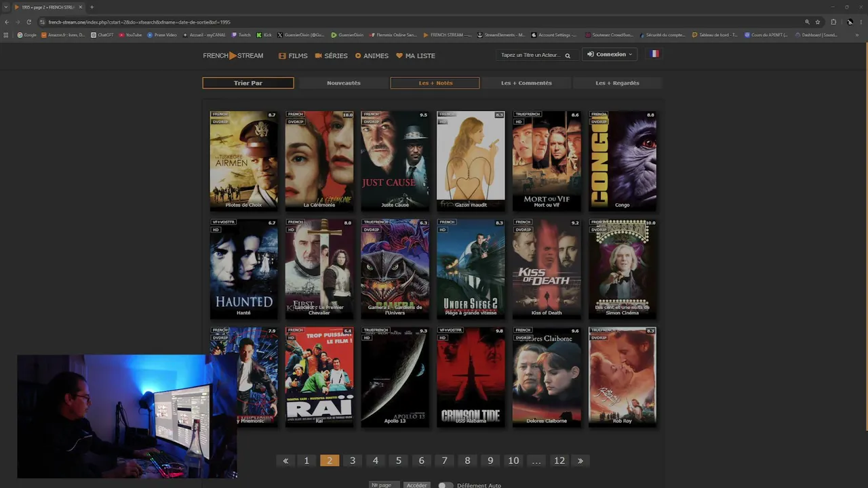Image resolution: width=868 pixels, height=488 pixels.
Task: Open the Gamera Gardiens de l'Univers poster
Action: [395, 268]
